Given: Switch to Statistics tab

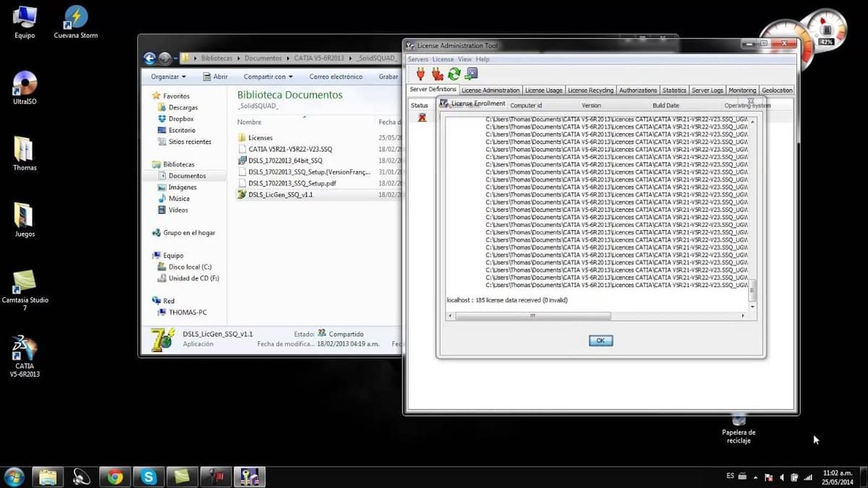Looking at the screenshot, I should point(674,90).
